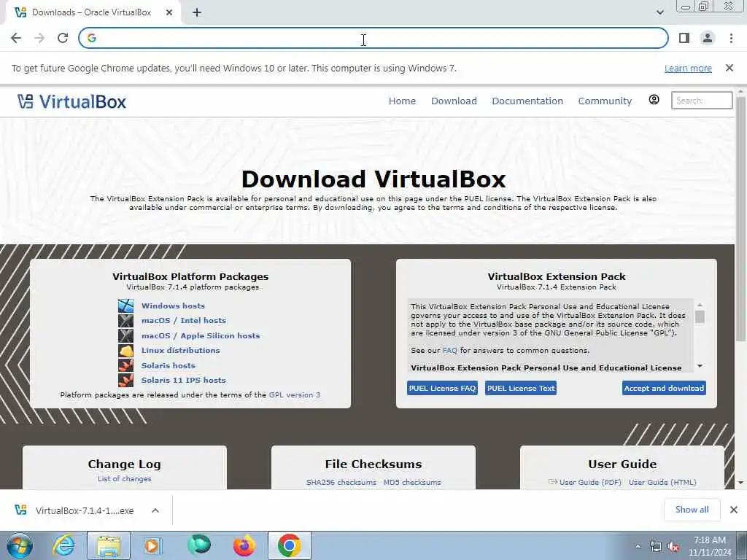
Task: Click the VirtualBox site search field
Action: [x=702, y=101]
